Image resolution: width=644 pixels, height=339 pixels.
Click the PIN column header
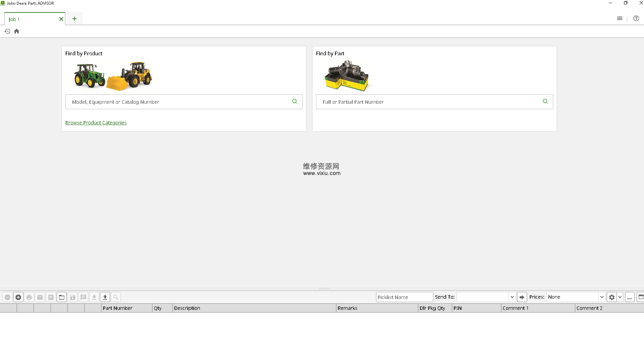point(477,308)
